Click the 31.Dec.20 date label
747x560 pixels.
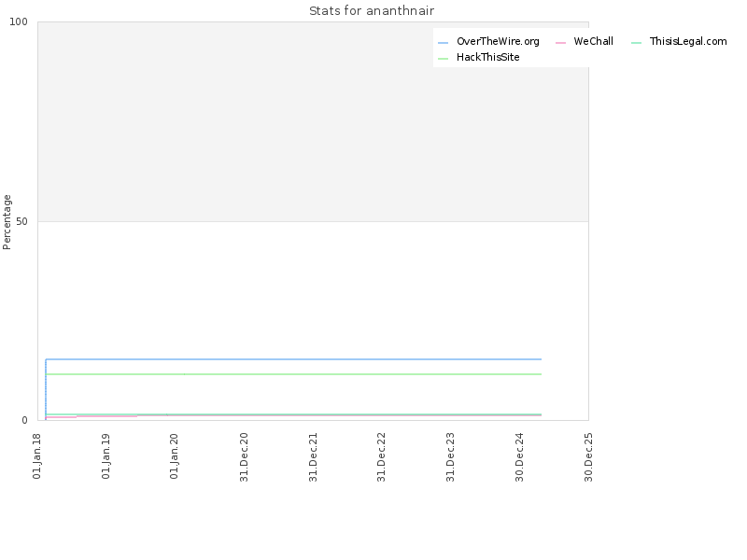point(244,457)
